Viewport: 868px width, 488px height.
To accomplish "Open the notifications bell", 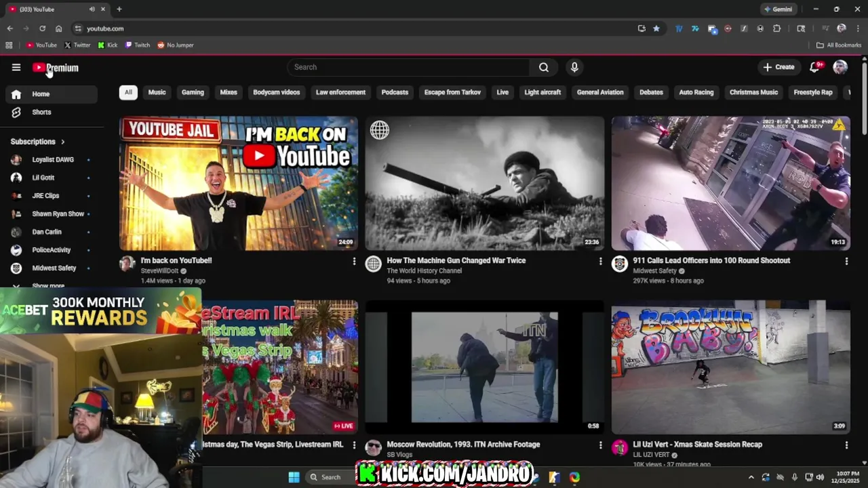I will [x=815, y=67].
